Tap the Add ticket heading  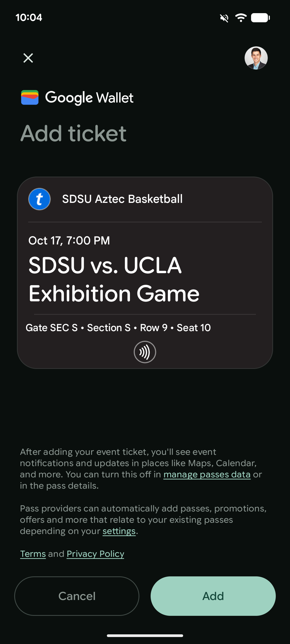[73, 133]
